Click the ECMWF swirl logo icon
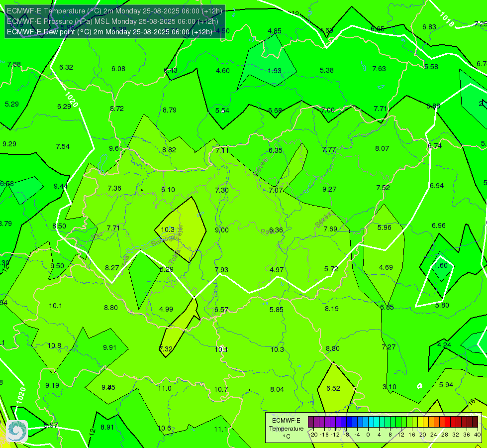This screenshot has width=487, height=448. tap(17, 431)
